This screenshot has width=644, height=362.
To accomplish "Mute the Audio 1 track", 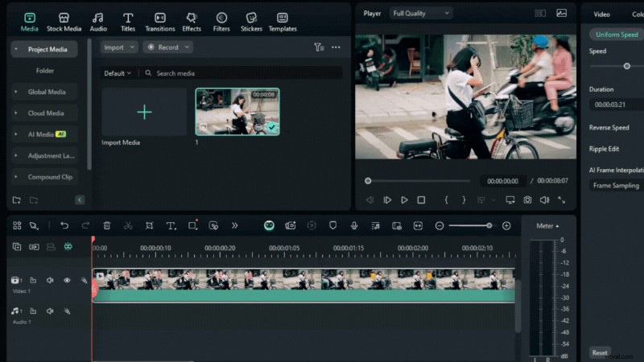I will 50,311.
